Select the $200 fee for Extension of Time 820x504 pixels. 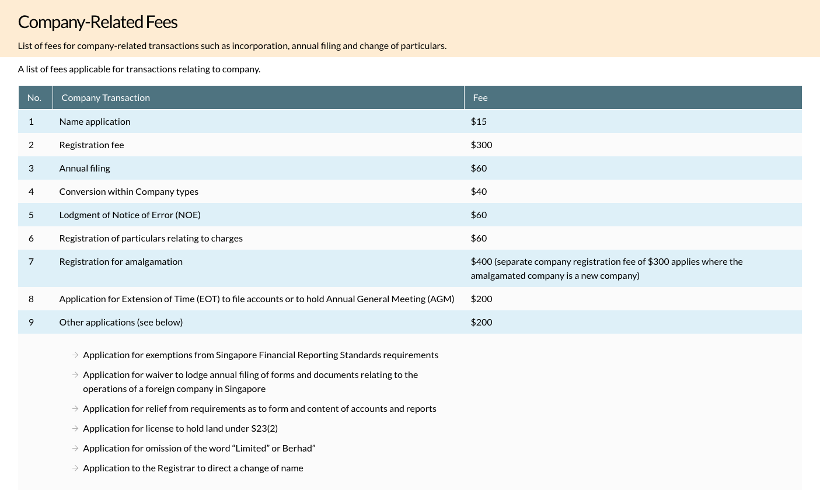click(481, 299)
